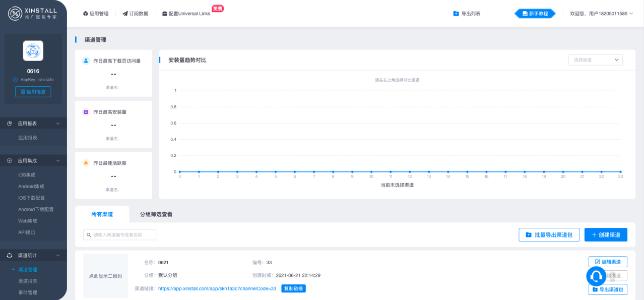Switch to the 分组筛选查看 tab

156,214
